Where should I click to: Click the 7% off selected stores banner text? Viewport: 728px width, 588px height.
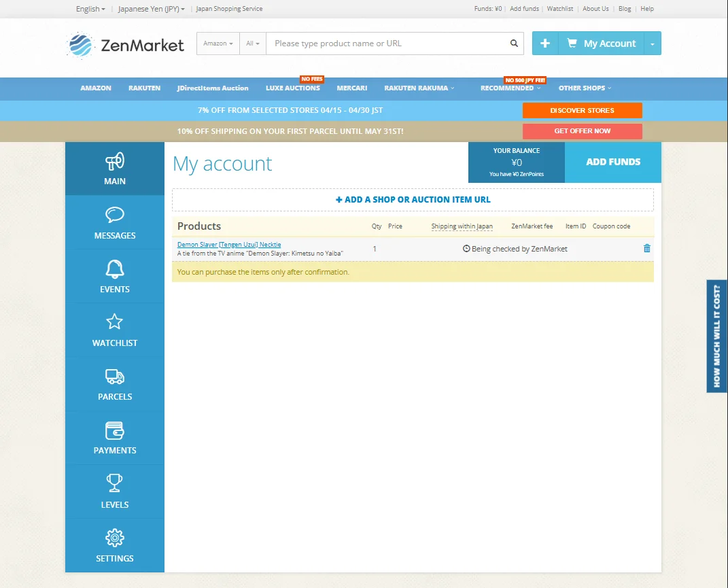pos(290,111)
